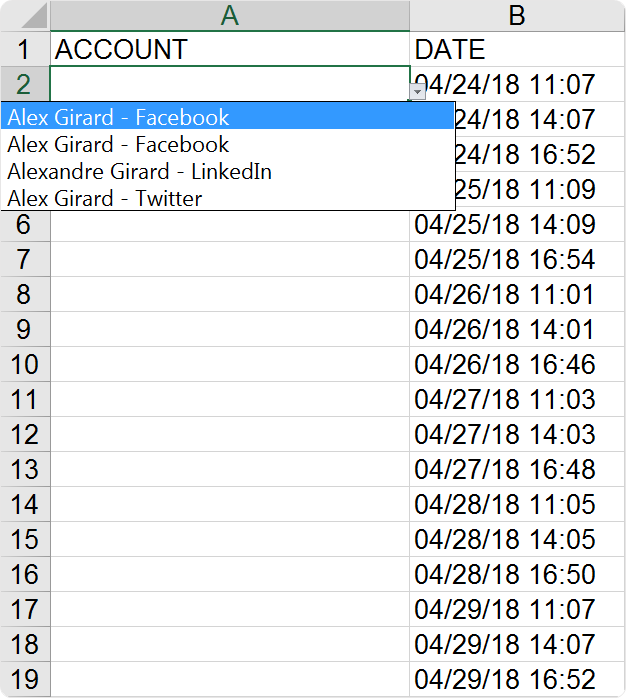Select Alex Girard - Twitter from the list
Viewport: 626px width, 698px height.
click(228, 199)
